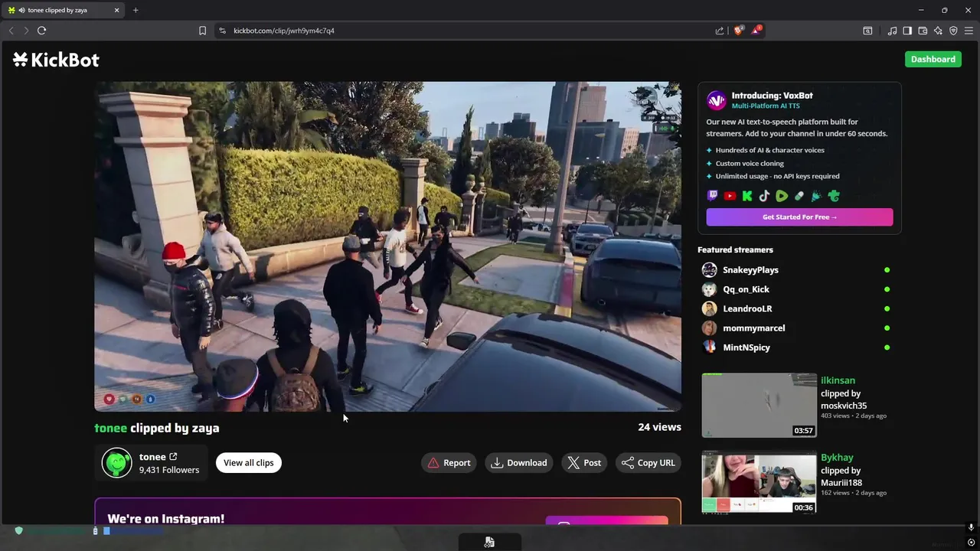
Task: Click ilkinsan streamer name
Action: [x=838, y=380]
